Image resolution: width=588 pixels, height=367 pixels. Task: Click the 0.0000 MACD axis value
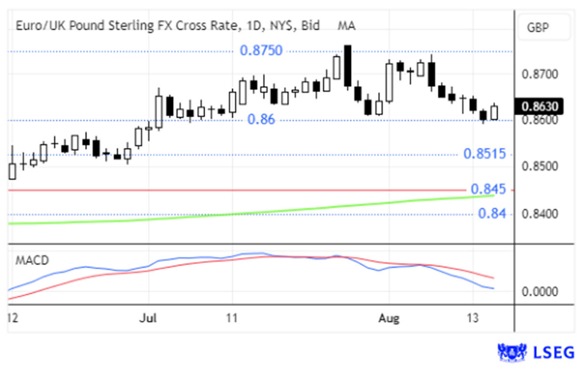[x=539, y=292]
